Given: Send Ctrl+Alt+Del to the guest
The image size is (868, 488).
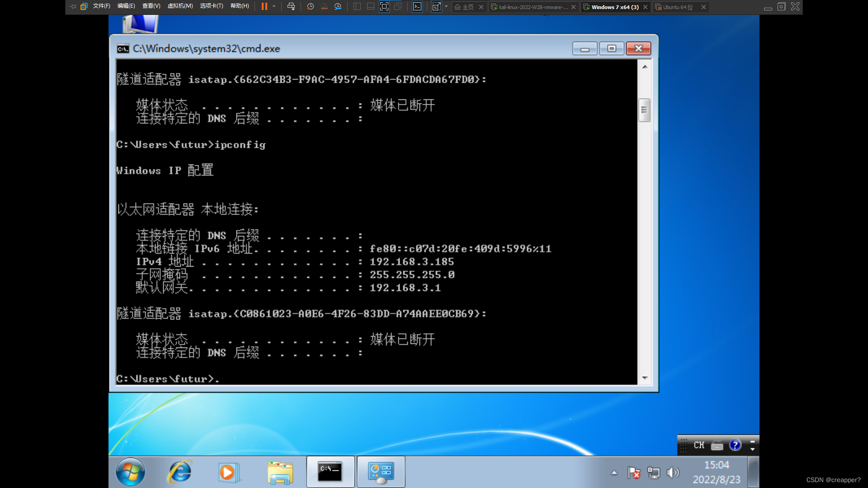Looking at the screenshot, I should tap(292, 7).
